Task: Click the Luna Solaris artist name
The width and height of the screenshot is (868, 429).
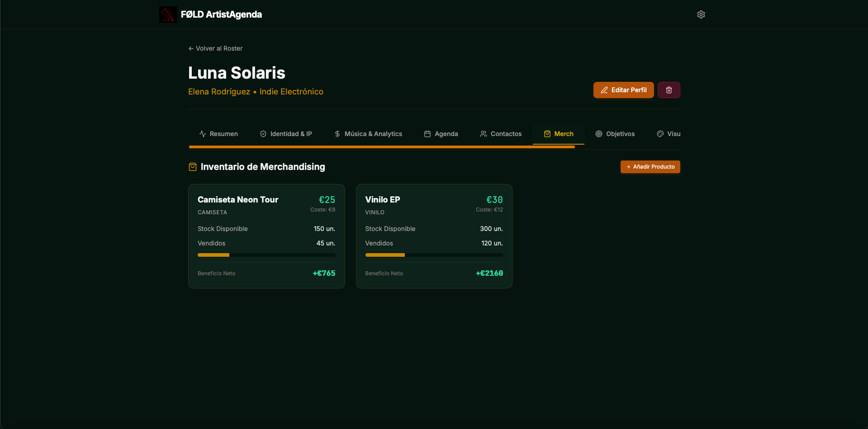Action: pyautogui.click(x=237, y=73)
